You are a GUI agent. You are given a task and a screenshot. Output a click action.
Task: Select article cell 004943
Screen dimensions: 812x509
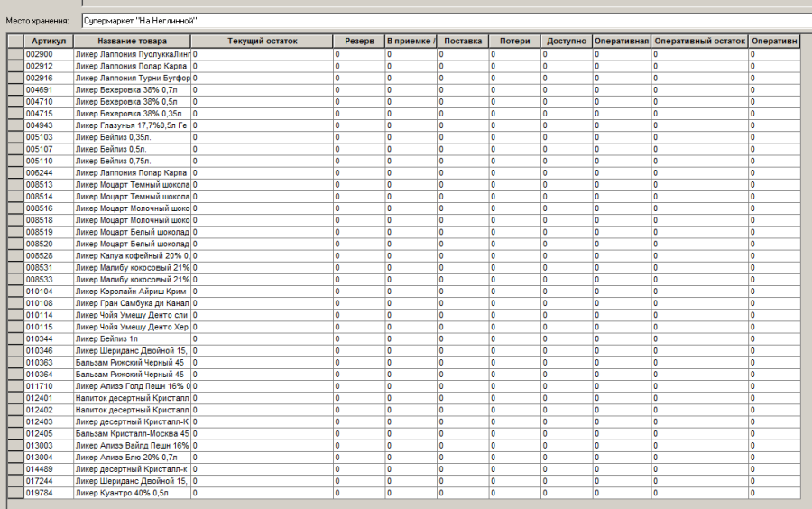(49, 125)
